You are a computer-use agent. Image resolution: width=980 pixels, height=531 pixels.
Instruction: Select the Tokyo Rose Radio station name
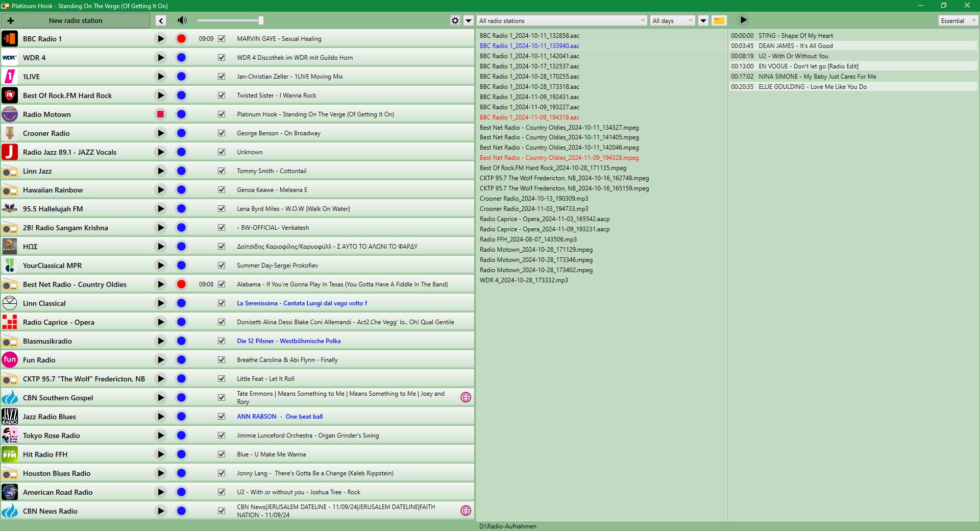click(52, 436)
